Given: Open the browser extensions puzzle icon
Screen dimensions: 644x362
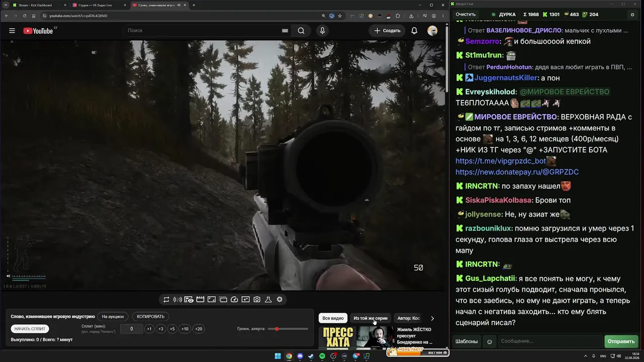Looking at the screenshot, I should coord(397,16).
